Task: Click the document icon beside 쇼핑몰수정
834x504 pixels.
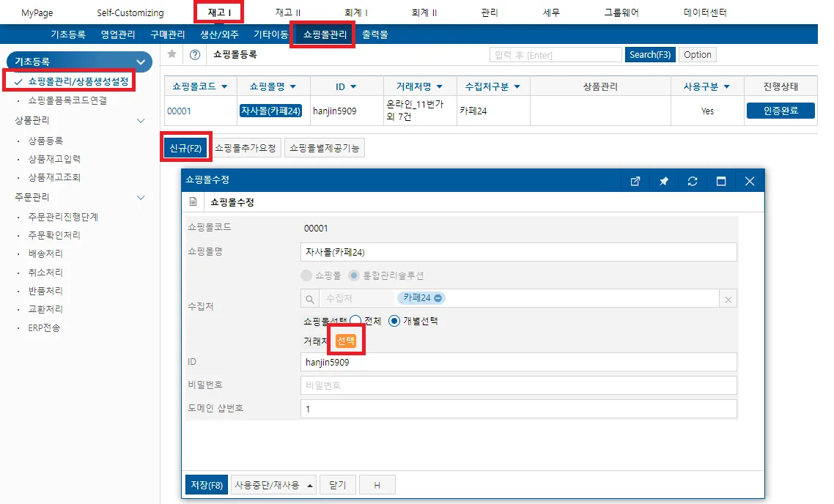Action: (x=193, y=202)
